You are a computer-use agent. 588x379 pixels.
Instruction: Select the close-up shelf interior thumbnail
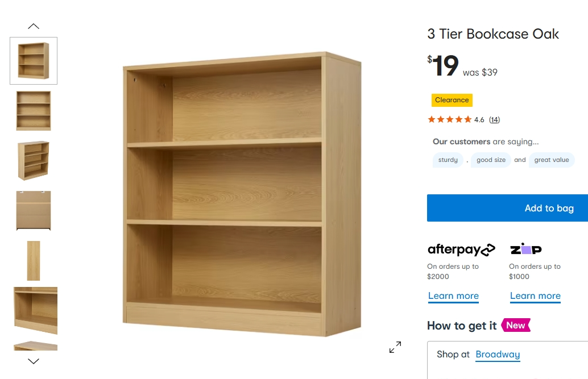coord(35,310)
